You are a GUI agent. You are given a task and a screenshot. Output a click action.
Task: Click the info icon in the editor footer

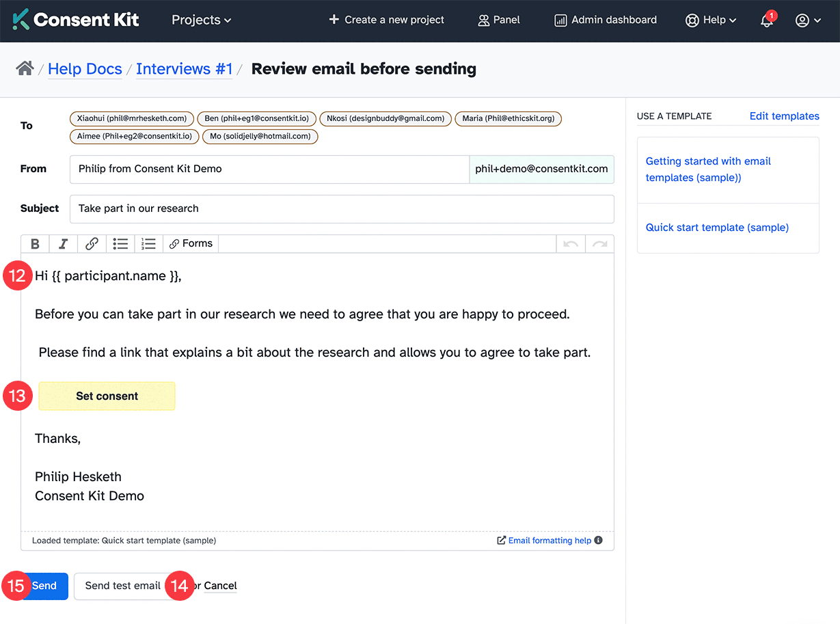(x=598, y=540)
